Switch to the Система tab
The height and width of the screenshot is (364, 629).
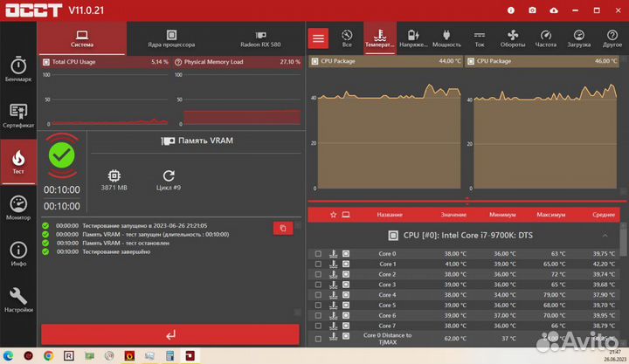82,38
